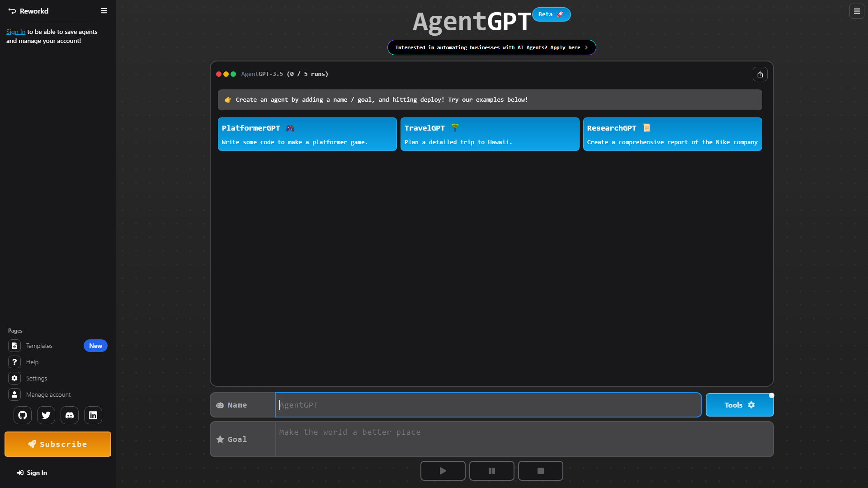The width and height of the screenshot is (868, 488).
Task: Click the AgentGPT title heading
Action: (x=472, y=21)
